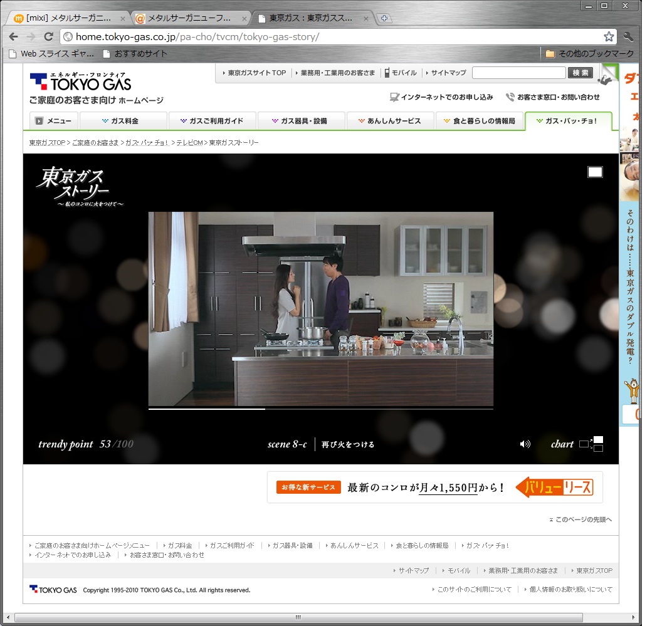Open モバイル link in header
This screenshot has width=672, height=626.
pyautogui.click(x=401, y=73)
